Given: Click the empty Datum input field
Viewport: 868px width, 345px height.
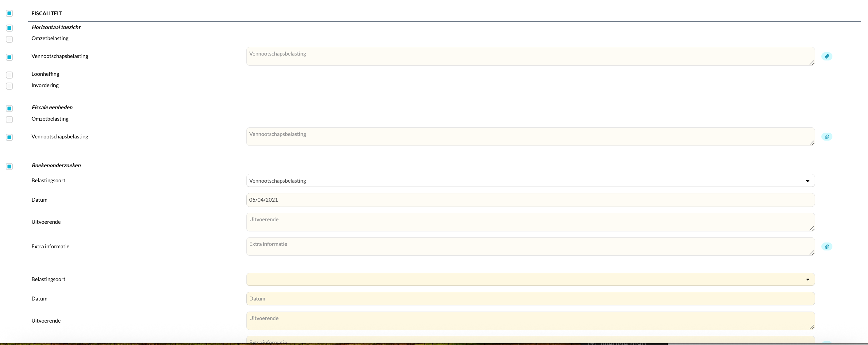Looking at the screenshot, I should coord(530,298).
